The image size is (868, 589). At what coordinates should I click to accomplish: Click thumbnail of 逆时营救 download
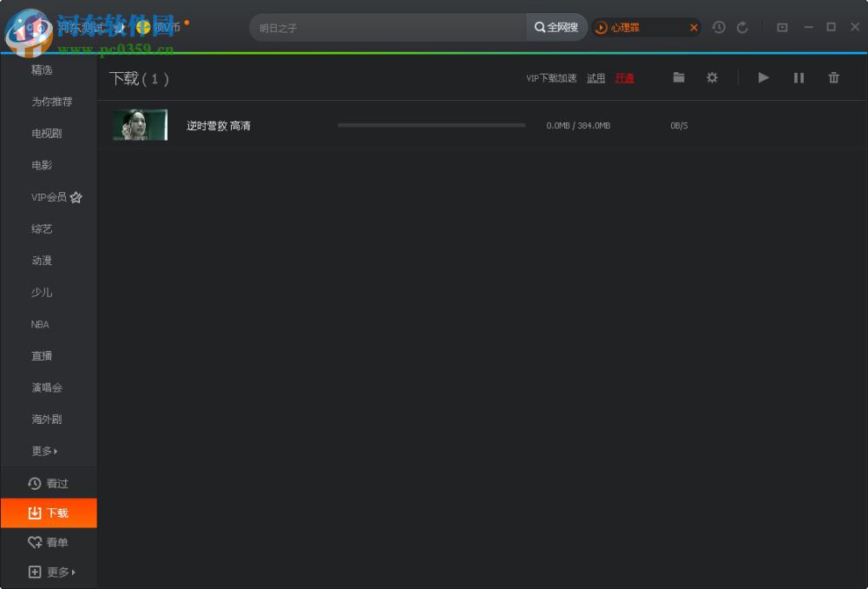(x=140, y=125)
